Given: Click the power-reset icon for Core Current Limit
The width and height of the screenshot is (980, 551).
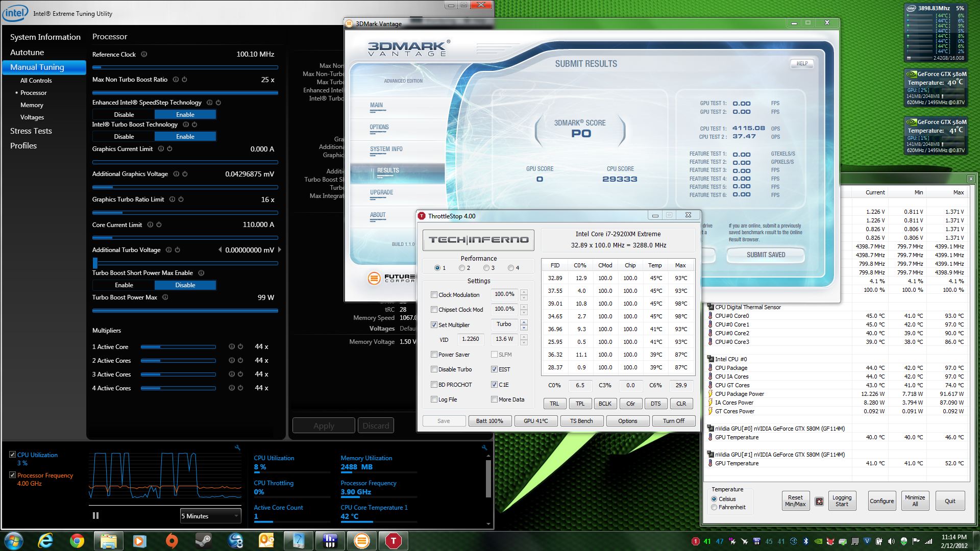Looking at the screenshot, I should (x=159, y=224).
